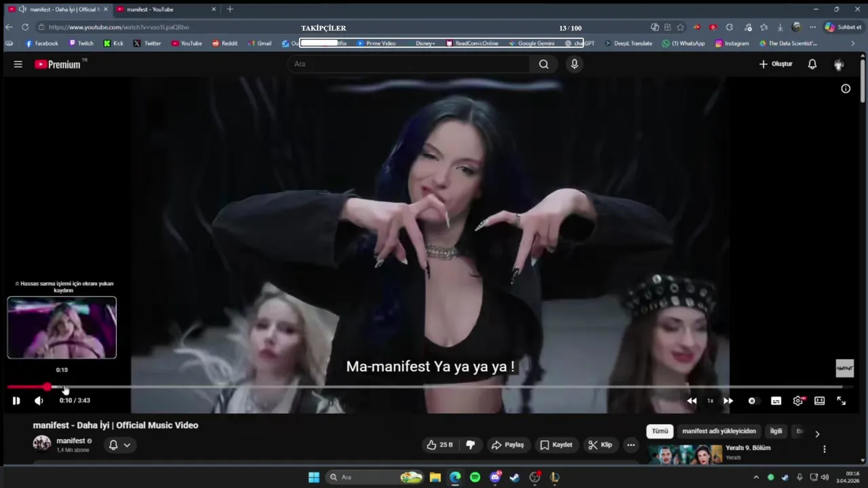Viewport: 868px width, 488px height.
Task: Open the manifest channel avatar
Action: click(x=42, y=444)
